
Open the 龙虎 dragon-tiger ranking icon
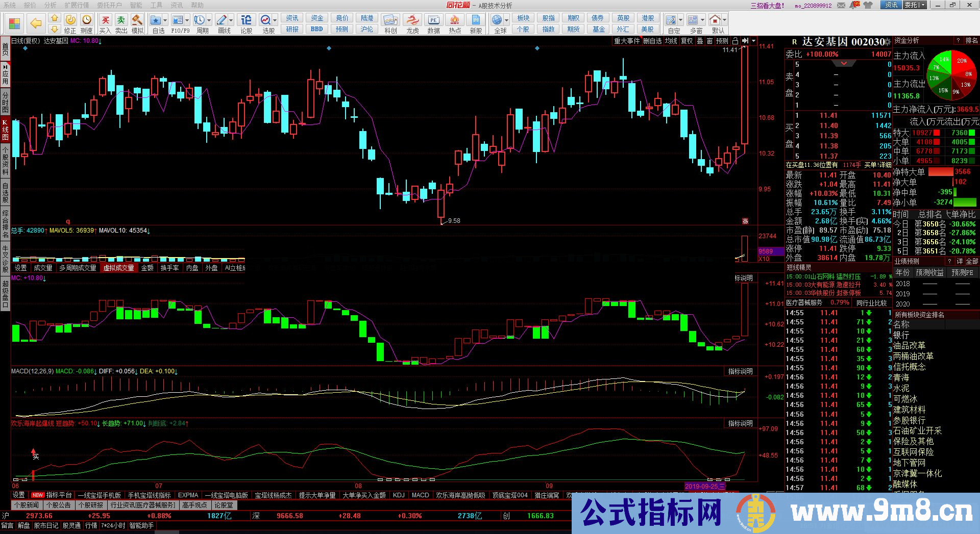pyautogui.click(x=412, y=20)
